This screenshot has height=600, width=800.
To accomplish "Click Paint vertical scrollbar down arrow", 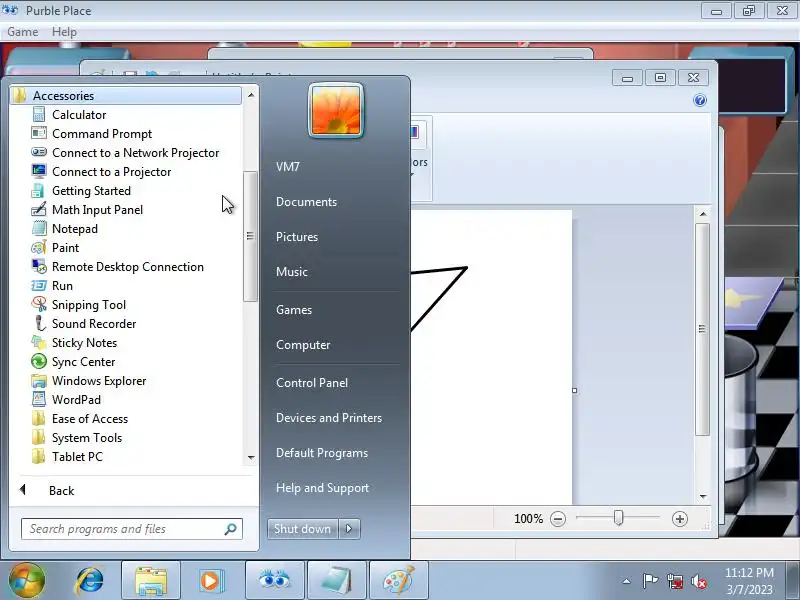I will click(703, 496).
